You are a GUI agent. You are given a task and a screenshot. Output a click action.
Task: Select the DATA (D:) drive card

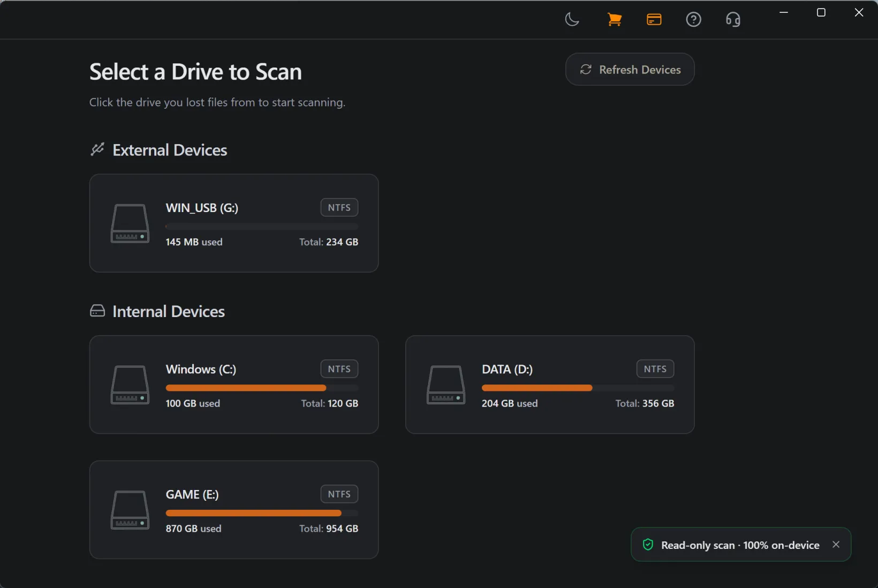click(550, 385)
